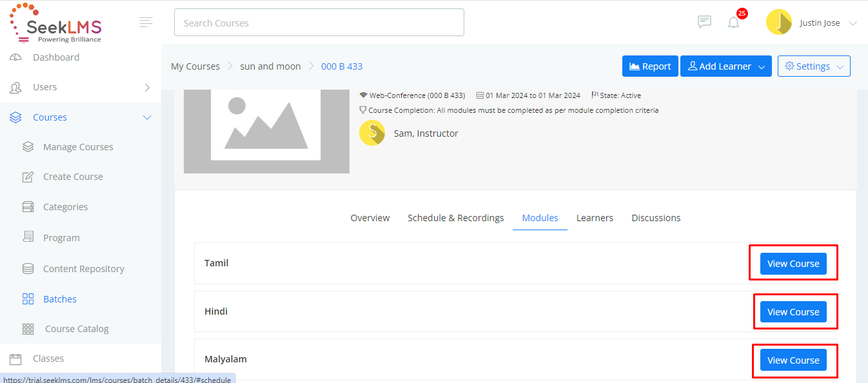Image resolution: width=868 pixels, height=383 pixels.
Task: Click the Categories drive icon
Action: pos(28,207)
